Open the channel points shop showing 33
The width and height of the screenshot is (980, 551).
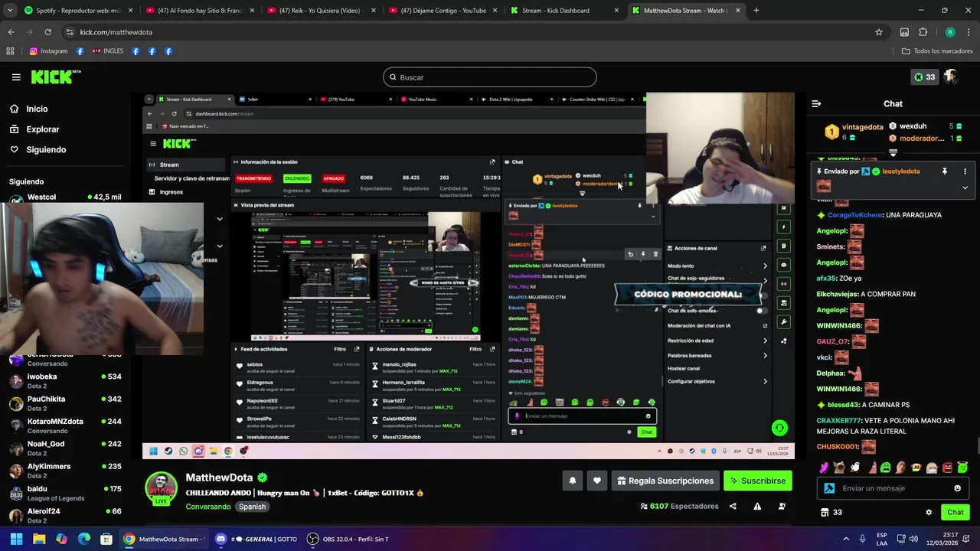pos(831,513)
